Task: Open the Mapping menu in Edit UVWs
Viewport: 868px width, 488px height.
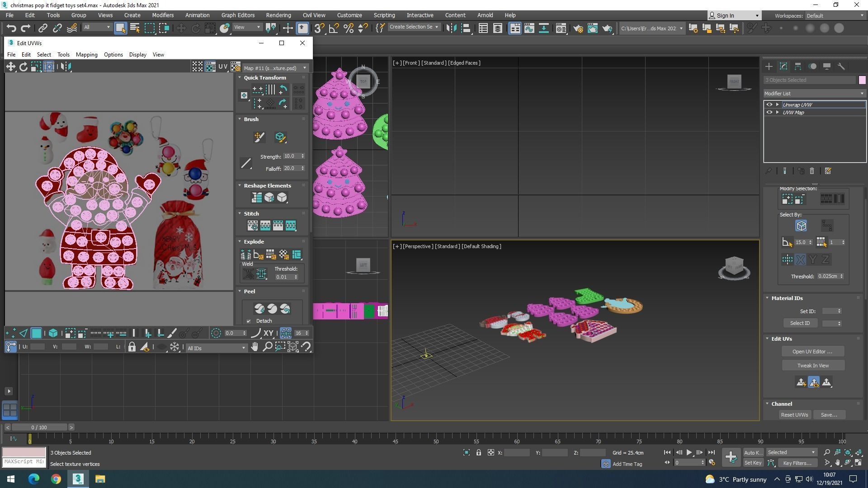Action: 86,55
